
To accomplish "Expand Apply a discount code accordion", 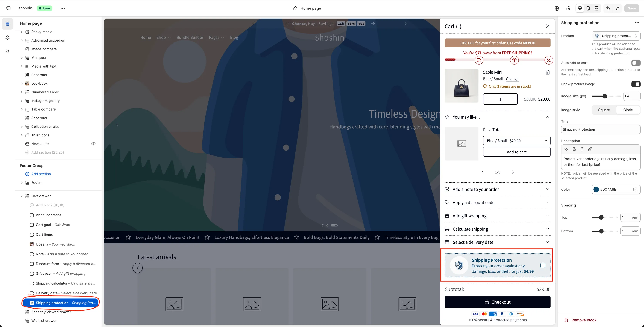I will tap(498, 203).
